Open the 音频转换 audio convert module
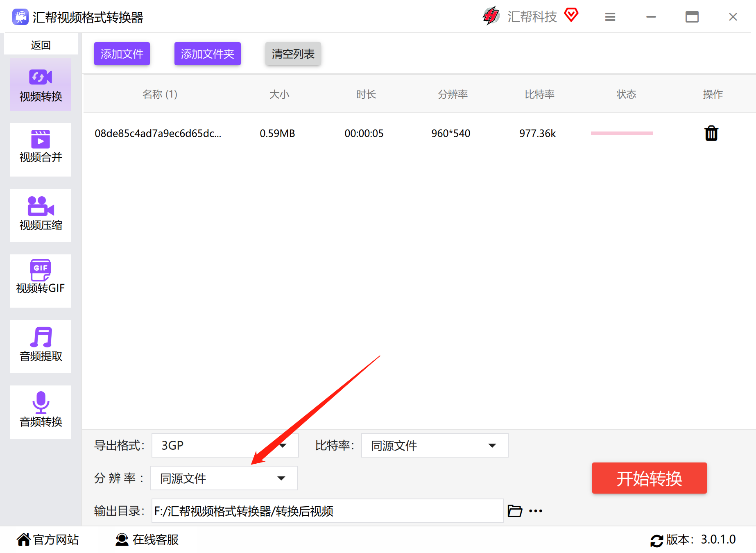Viewport: 756px width, 553px height. tap(41, 412)
